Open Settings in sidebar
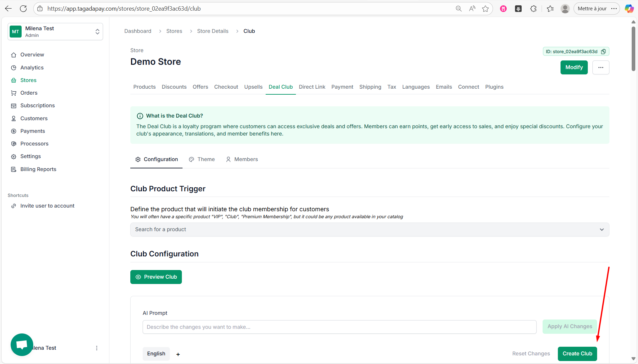The width and height of the screenshot is (638, 364). (31, 156)
